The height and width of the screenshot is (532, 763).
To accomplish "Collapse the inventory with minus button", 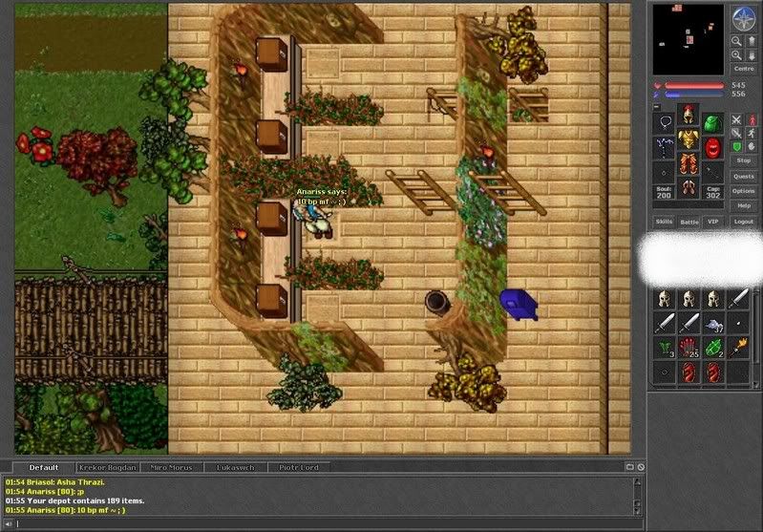I will pos(656,107).
